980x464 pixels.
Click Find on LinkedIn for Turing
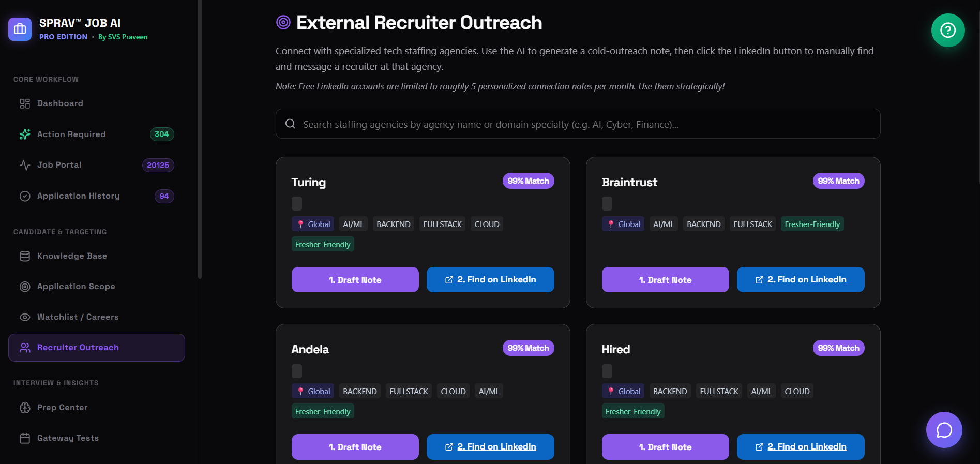490,280
